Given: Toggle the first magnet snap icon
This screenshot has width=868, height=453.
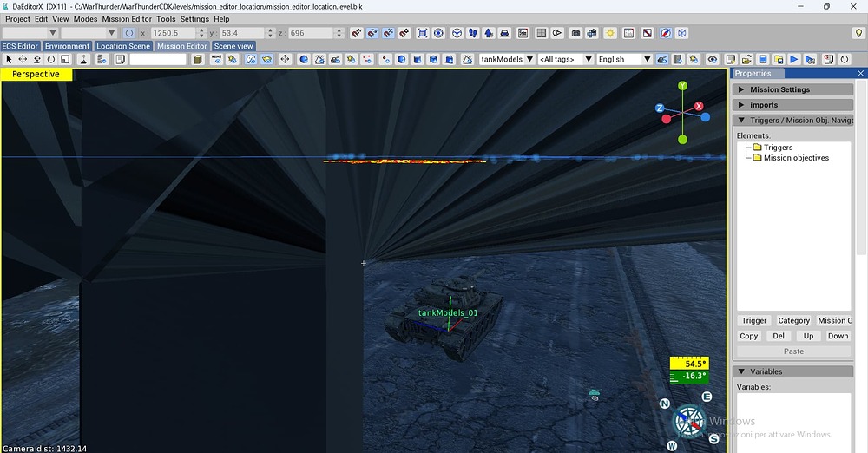Looking at the screenshot, I should pos(357,33).
